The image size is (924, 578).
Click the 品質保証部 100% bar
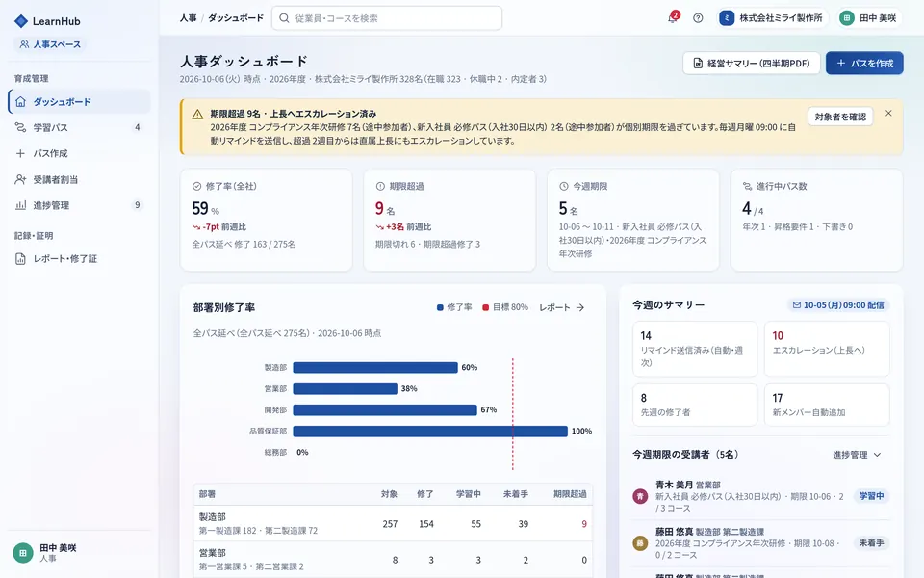[x=430, y=432]
